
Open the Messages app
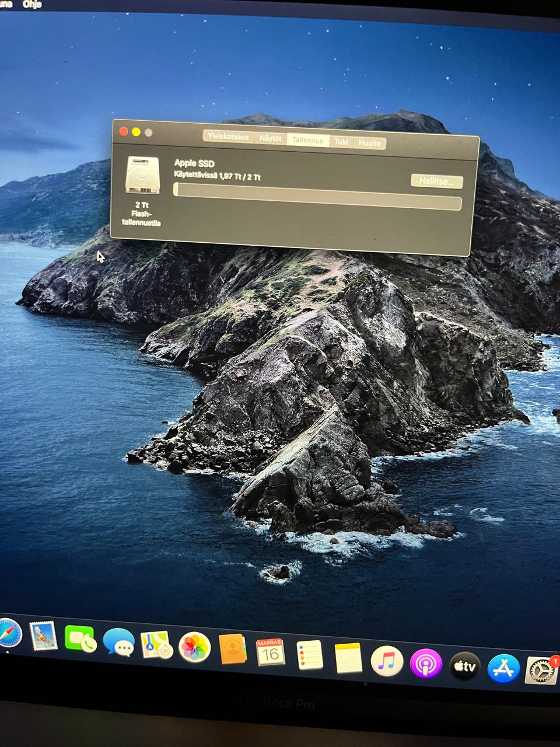pos(118,643)
